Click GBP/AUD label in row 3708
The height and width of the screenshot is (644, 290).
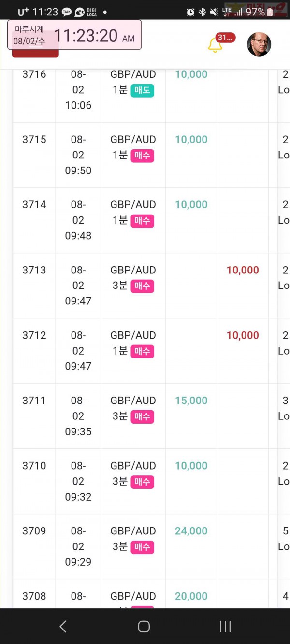(133, 596)
